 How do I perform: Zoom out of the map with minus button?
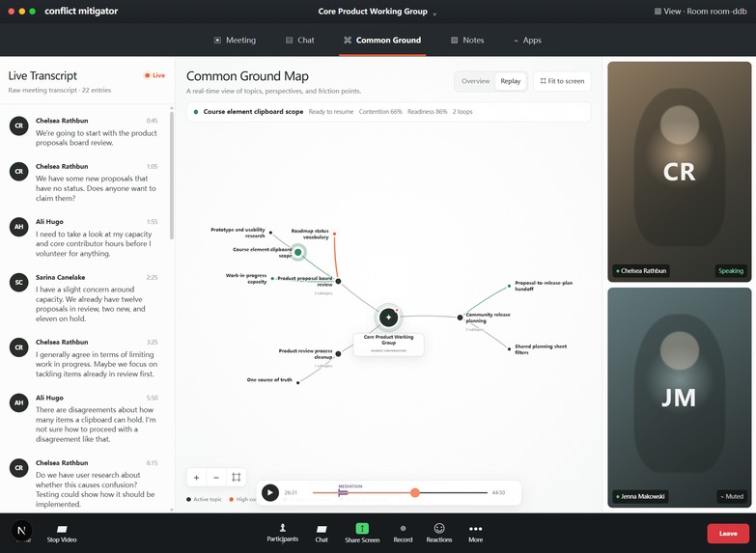tap(216, 478)
